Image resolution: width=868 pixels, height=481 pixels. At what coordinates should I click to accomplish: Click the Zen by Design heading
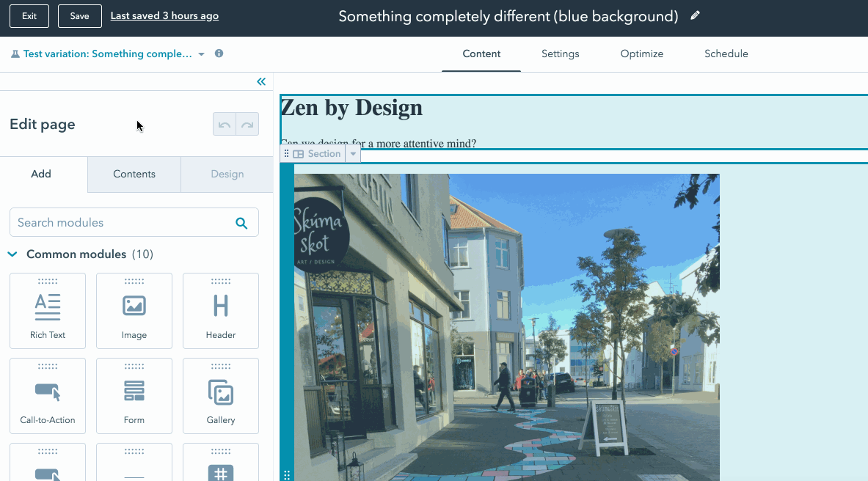click(351, 107)
